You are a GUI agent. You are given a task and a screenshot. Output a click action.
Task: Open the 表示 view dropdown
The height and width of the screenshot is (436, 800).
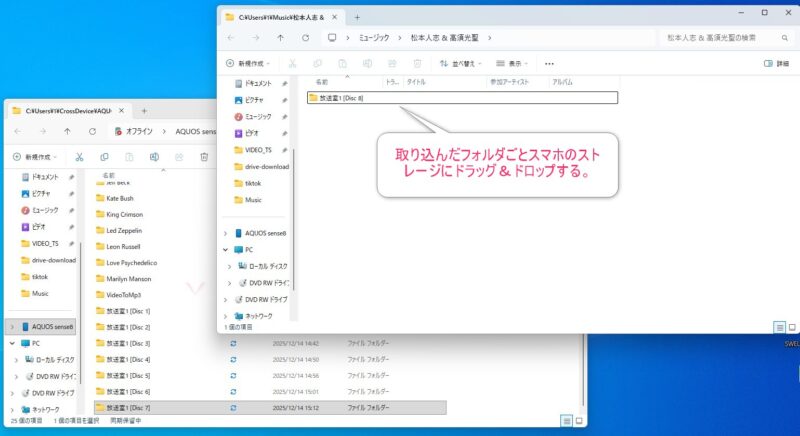[x=512, y=63]
